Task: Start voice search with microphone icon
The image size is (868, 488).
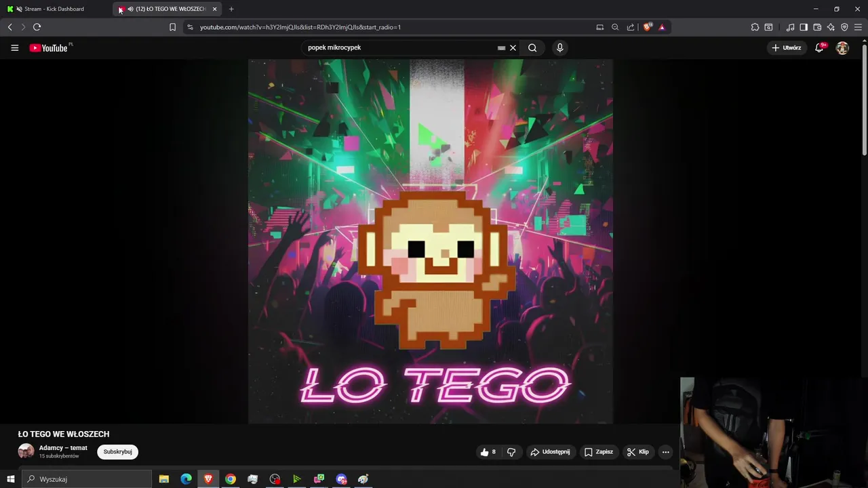Action: [x=559, y=48]
